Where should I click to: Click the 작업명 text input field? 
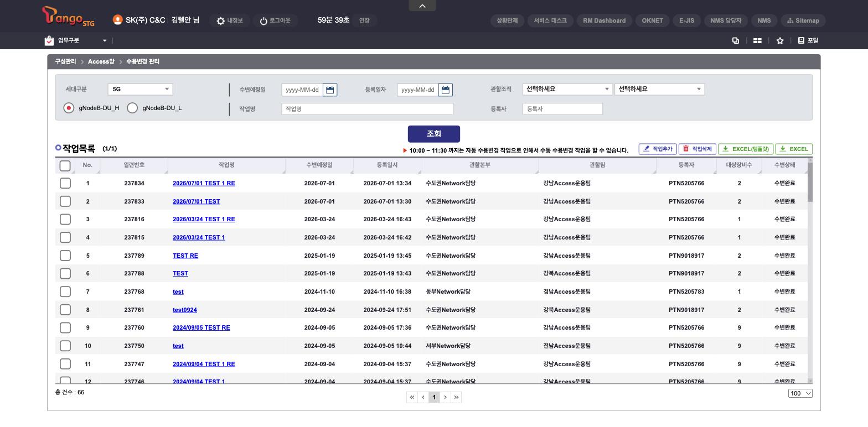click(x=368, y=109)
